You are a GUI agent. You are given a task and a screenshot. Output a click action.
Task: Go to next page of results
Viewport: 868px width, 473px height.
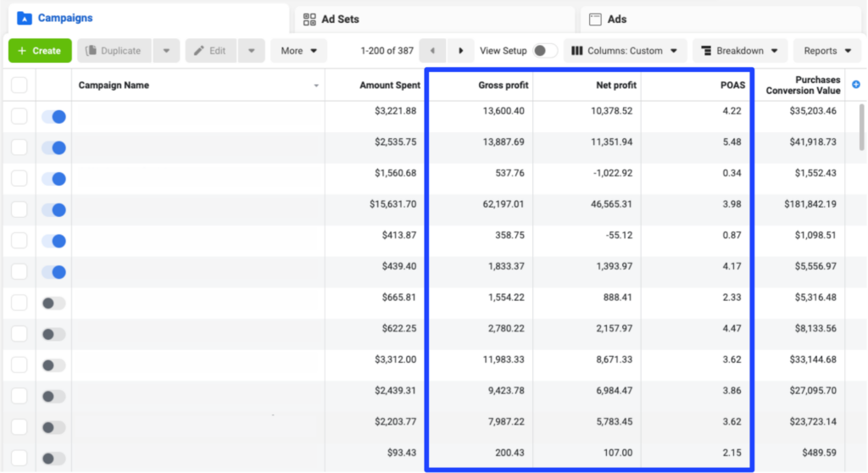[460, 50]
